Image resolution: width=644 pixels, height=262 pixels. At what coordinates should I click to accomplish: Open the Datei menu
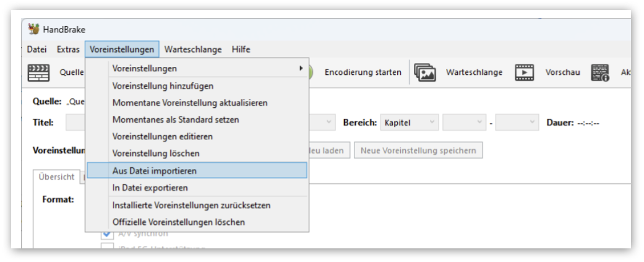click(36, 50)
